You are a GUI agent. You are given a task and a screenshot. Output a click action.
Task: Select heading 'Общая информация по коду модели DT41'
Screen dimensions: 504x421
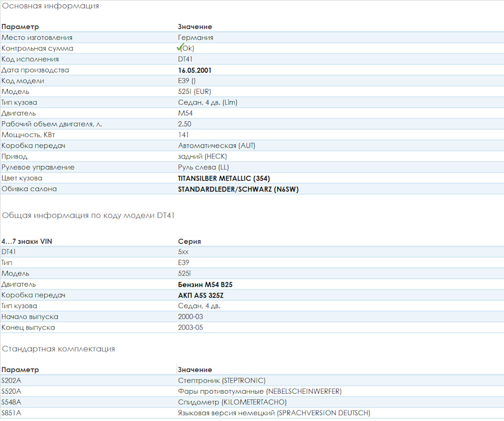pos(88,215)
